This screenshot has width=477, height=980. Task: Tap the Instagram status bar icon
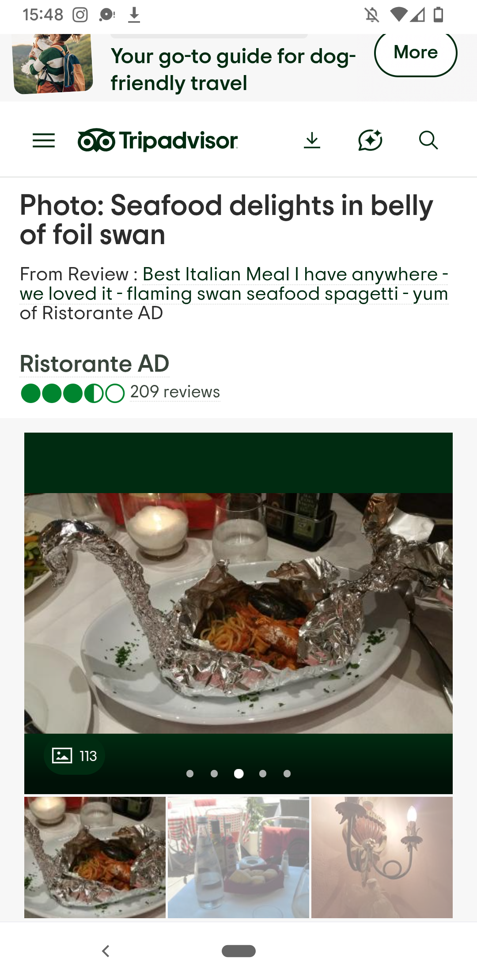coord(80,15)
